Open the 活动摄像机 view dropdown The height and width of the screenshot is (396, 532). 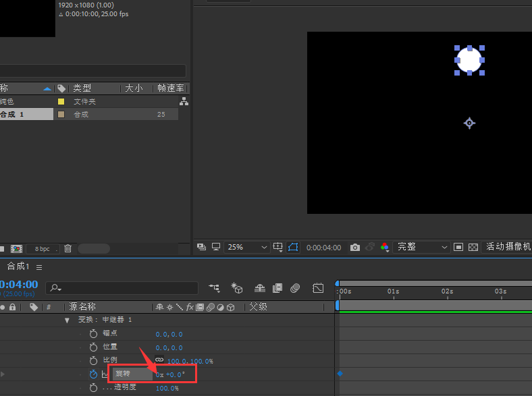click(x=508, y=247)
